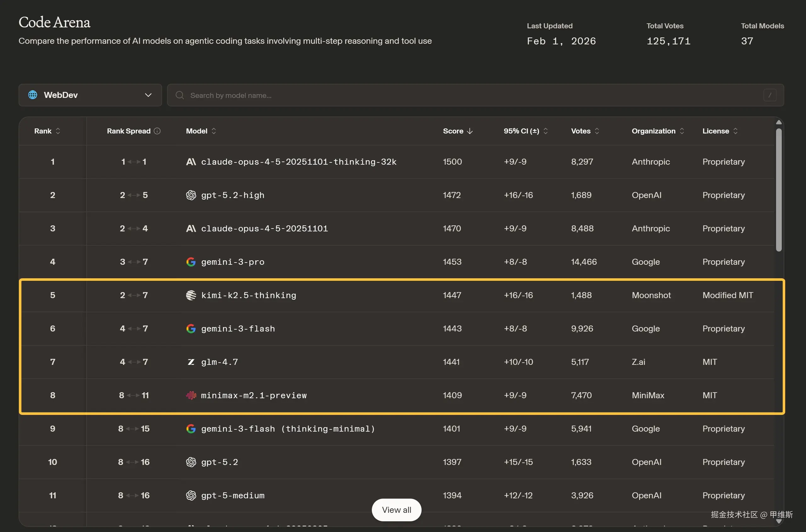
Task: Toggle sort order on the Score column
Action: (470, 131)
